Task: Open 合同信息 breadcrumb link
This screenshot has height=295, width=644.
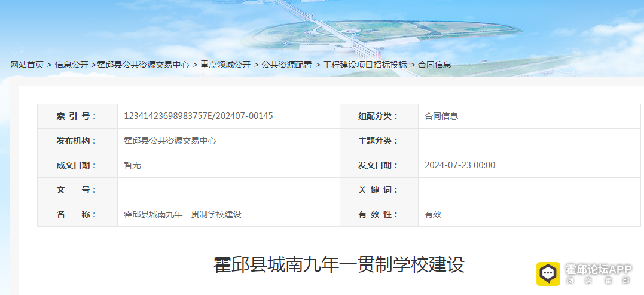Action: [435, 65]
